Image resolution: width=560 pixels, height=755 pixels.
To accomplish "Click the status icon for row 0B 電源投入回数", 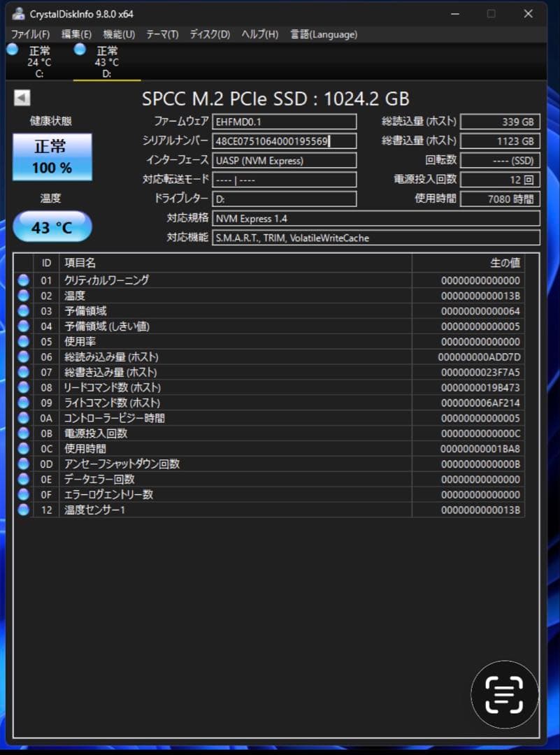I will [23, 433].
